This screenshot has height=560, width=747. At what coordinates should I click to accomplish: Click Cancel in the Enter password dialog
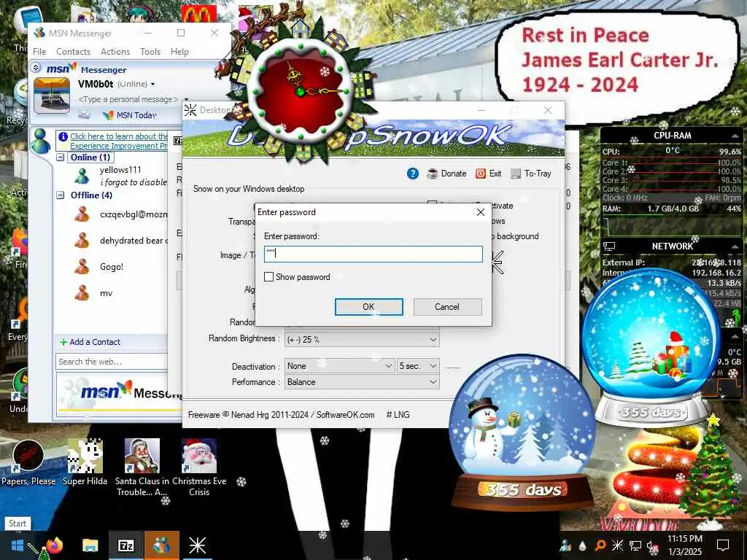447,307
